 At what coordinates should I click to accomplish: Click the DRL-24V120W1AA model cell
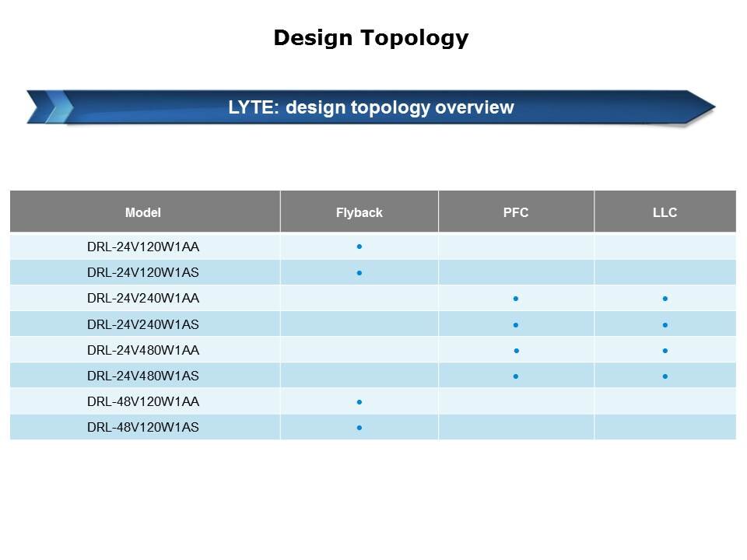click(x=143, y=247)
